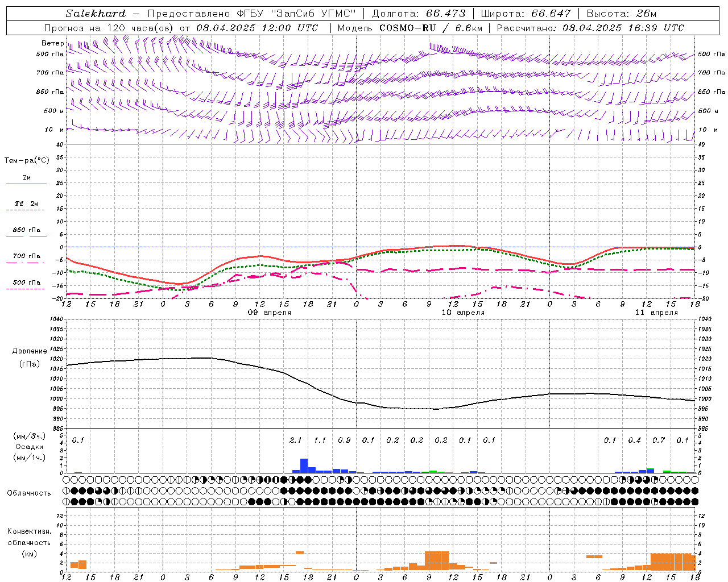Click the 'Давление' pressure panel label
728x582 pixels.
(30, 351)
